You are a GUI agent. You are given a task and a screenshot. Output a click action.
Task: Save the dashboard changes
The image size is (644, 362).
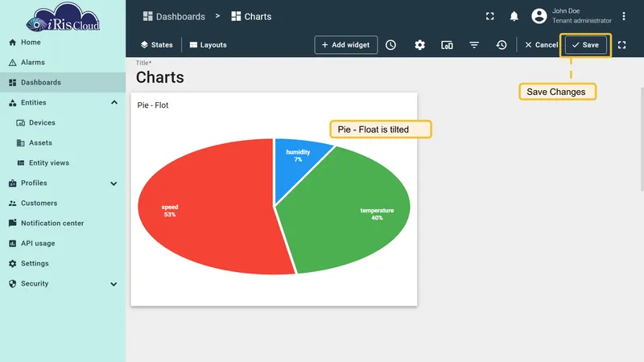586,45
